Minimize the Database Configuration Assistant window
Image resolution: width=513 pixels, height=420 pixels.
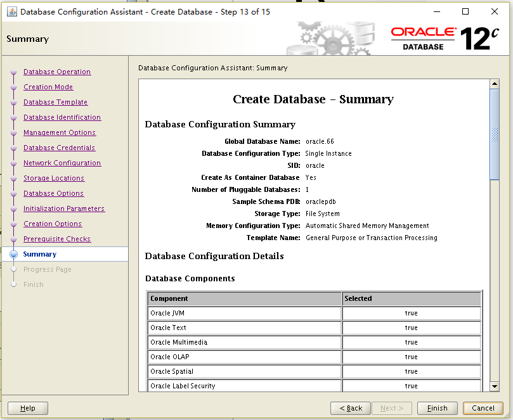point(437,12)
